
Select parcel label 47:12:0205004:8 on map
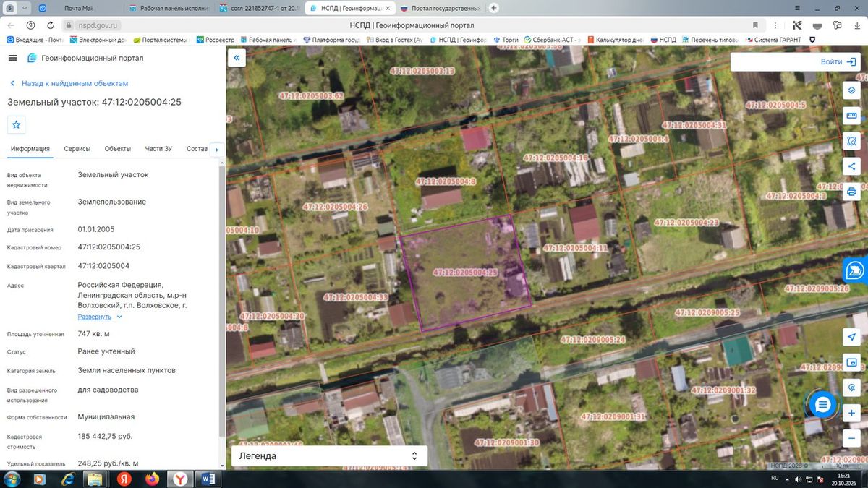click(x=446, y=182)
